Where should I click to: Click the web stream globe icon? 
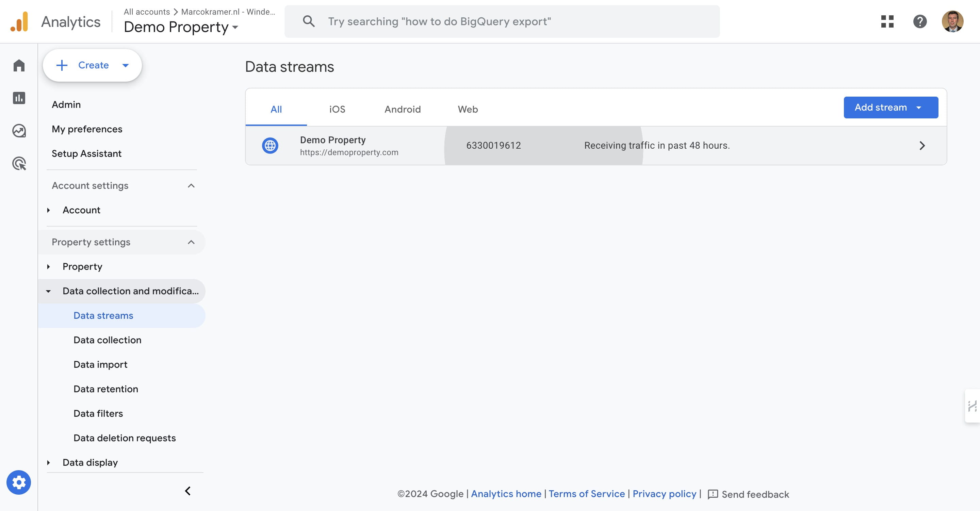pos(270,145)
